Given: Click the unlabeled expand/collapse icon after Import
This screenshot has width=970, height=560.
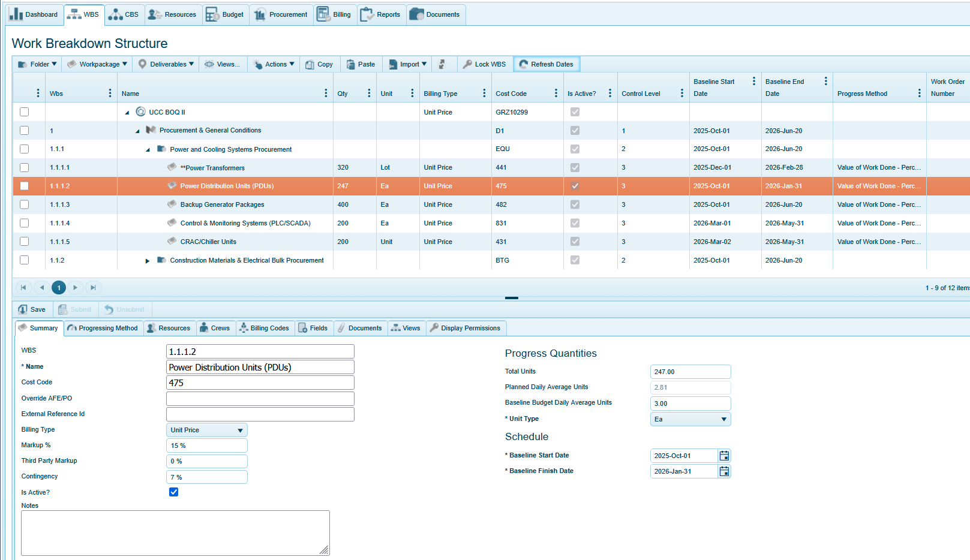Looking at the screenshot, I should (x=442, y=64).
